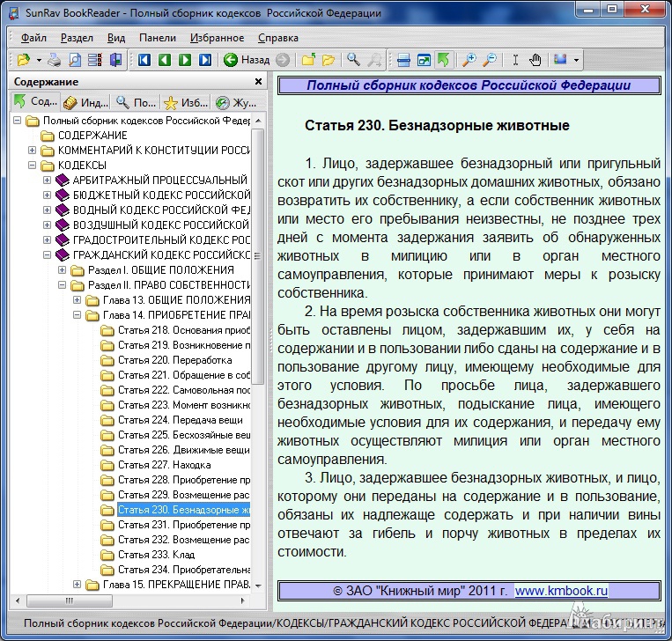Image resolution: width=672 pixels, height=641 pixels.
Task: Click the full screen window icon
Action: 424,60
